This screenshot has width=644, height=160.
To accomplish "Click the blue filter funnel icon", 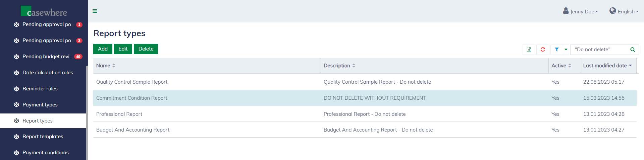I will pos(556,50).
